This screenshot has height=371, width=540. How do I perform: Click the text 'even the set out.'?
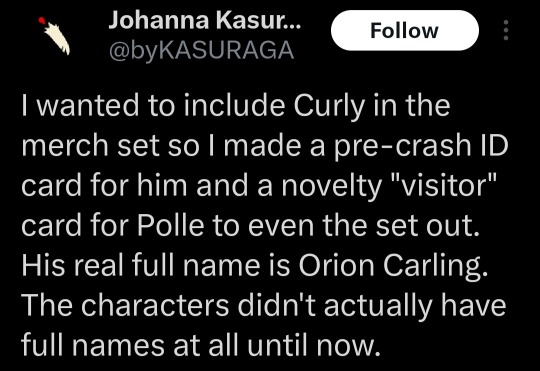(x=364, y=225)
